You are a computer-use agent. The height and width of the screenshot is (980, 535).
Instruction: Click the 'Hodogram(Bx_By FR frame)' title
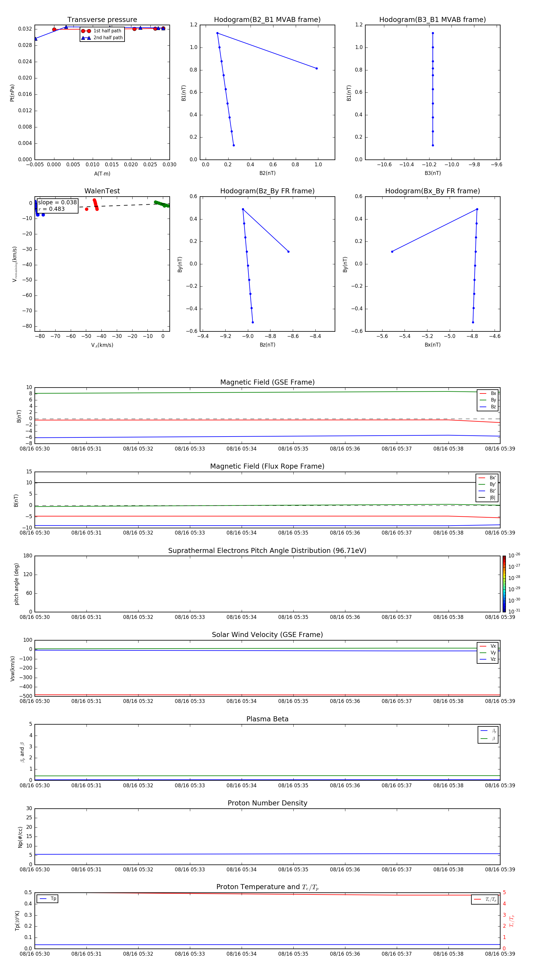432,191
